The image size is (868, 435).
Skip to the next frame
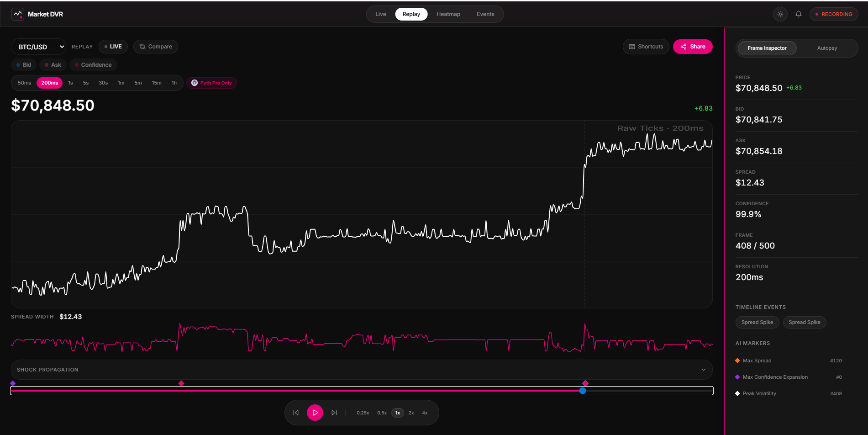334,413
